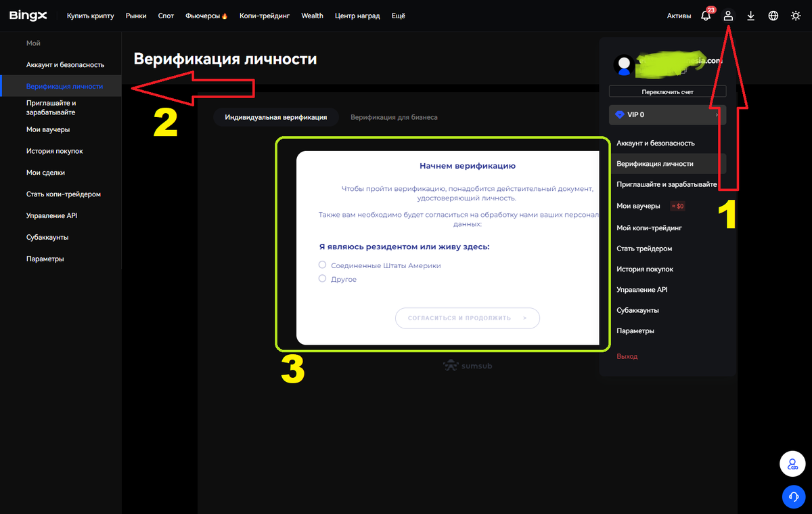Open Мои ваучеры in profile dropdown
The image size is (812, 514).
tap(638, 206)
